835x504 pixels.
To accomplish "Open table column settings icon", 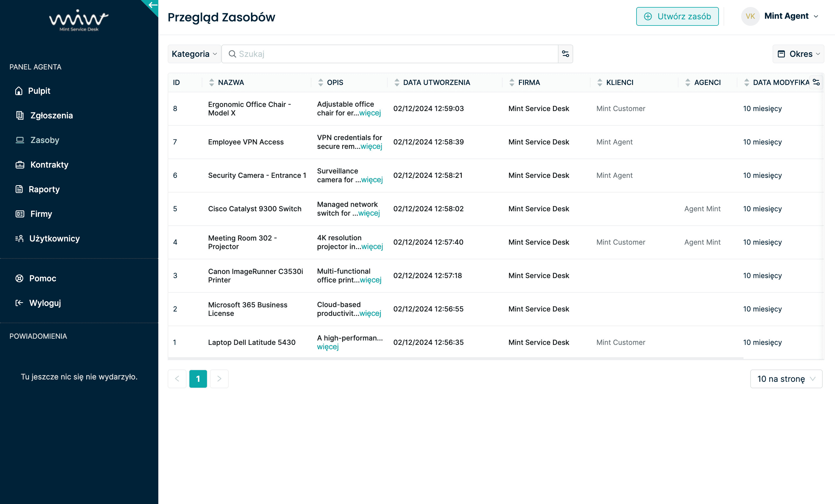I will (816, 82).
